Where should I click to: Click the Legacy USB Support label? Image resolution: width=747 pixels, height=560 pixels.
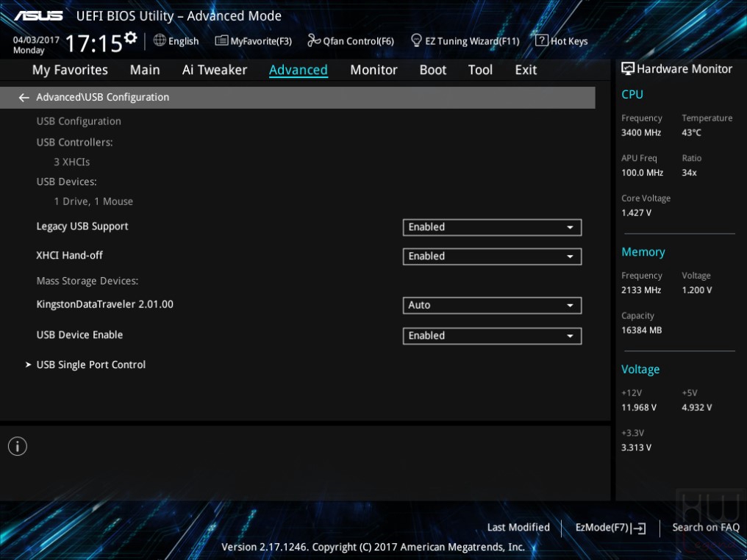pos(82,226)
